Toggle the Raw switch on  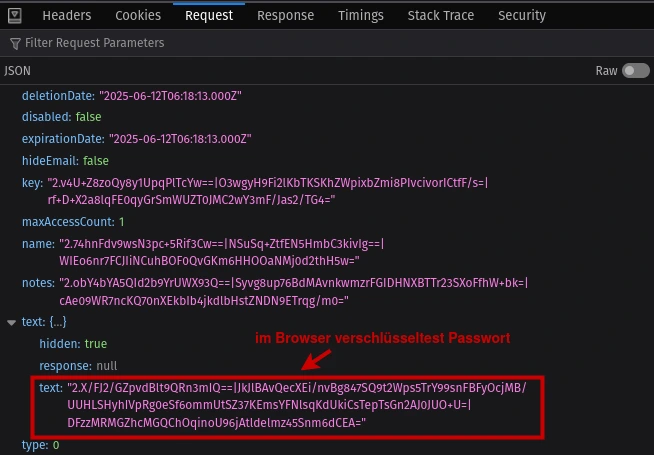click(635, 70)
